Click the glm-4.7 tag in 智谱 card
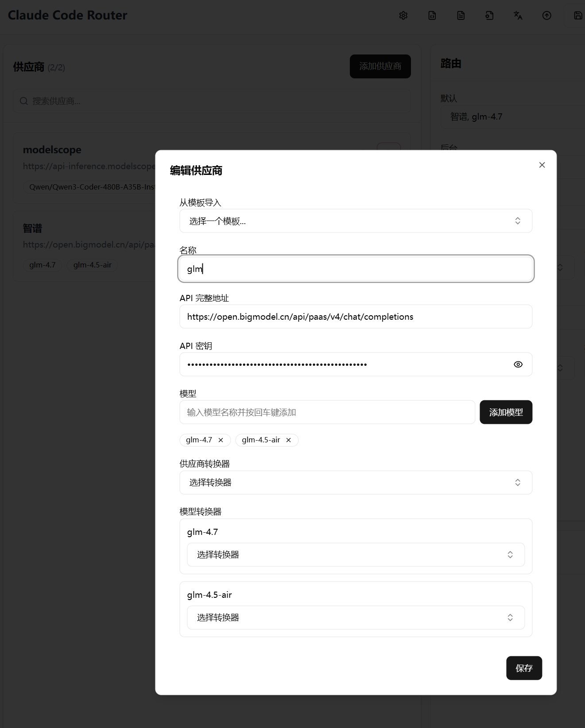 click(x=43, y=265)
